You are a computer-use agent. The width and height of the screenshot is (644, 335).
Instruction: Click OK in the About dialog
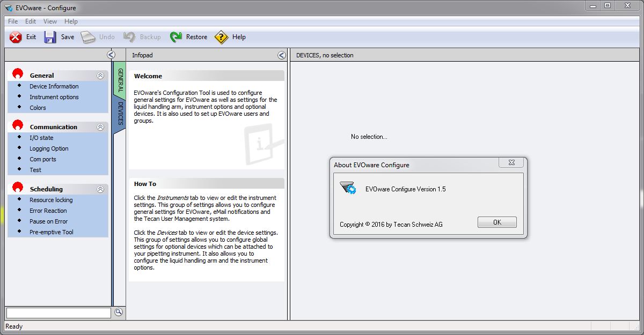point(497,222)
